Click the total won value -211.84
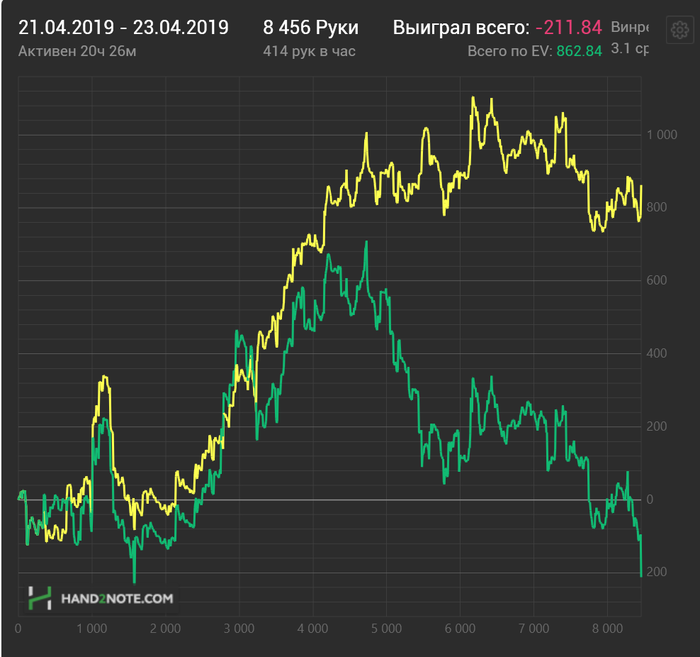This screenshot has height=657, width=700. coord(569,28)
